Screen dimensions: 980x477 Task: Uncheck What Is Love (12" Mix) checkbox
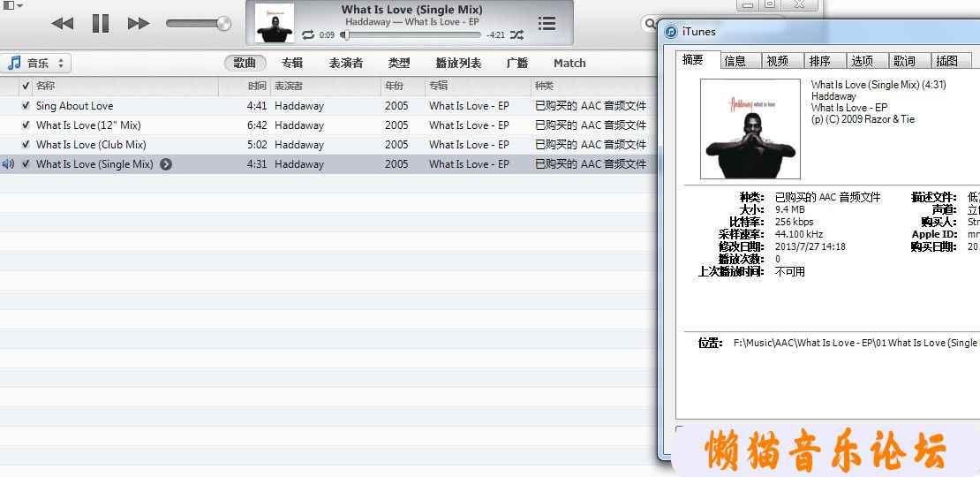pyautogui.click(x=26, y=125)
